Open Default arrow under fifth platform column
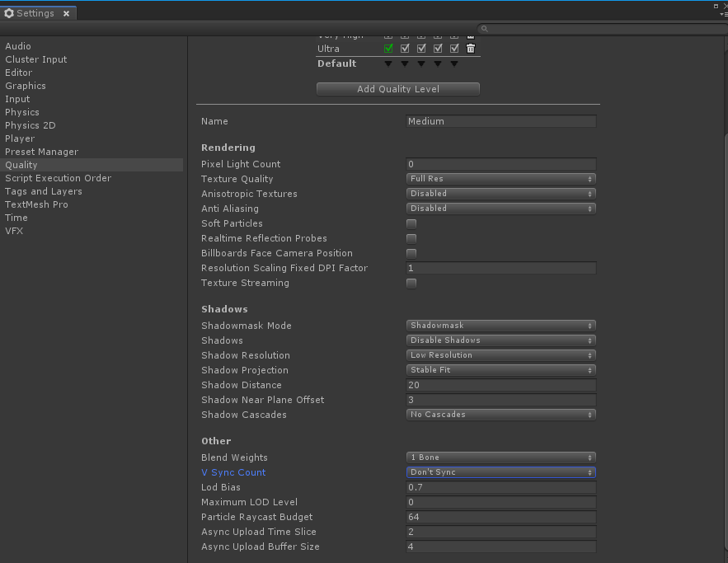 click(454, 63)
